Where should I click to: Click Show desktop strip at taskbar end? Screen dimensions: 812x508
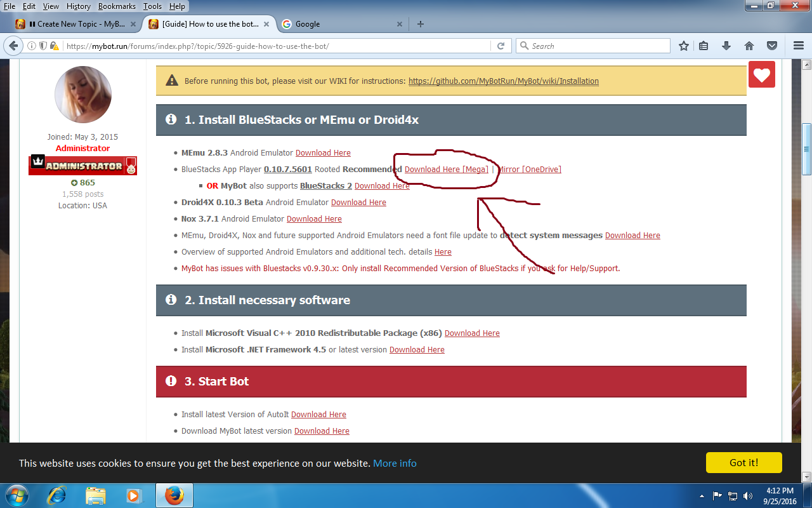808,495
